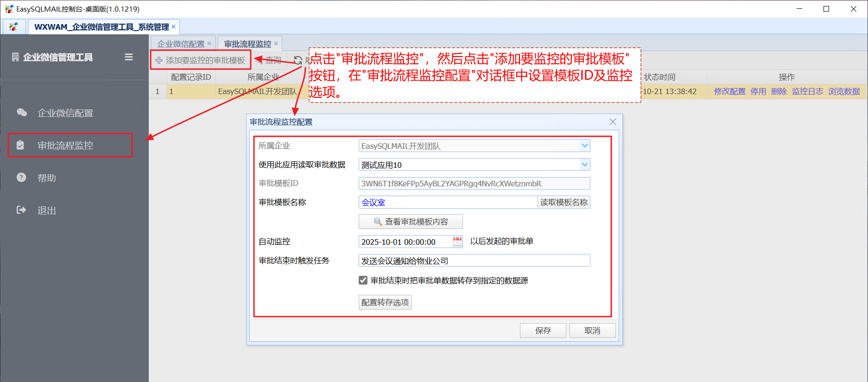Expand the 所属企业 dropdown

tap(585, 146)
